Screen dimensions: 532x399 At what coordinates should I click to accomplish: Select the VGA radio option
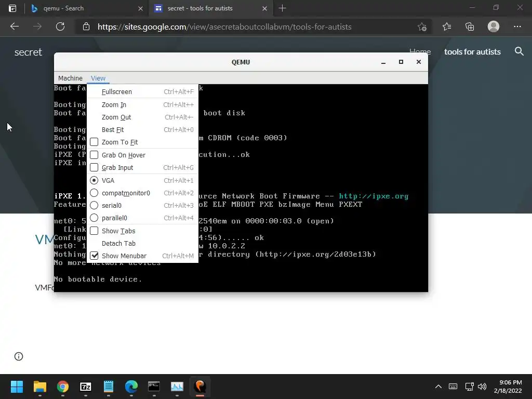[x=94, y=180]
